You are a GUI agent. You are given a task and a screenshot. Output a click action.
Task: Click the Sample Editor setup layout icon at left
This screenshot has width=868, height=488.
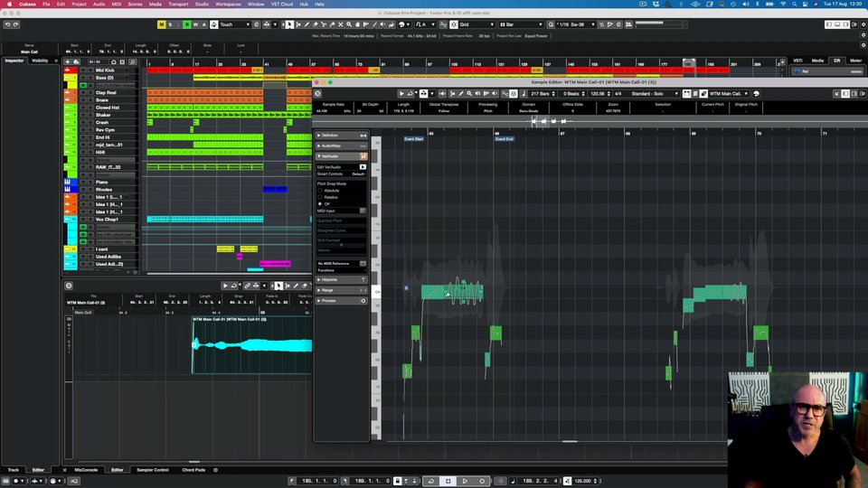pos(317,93)
